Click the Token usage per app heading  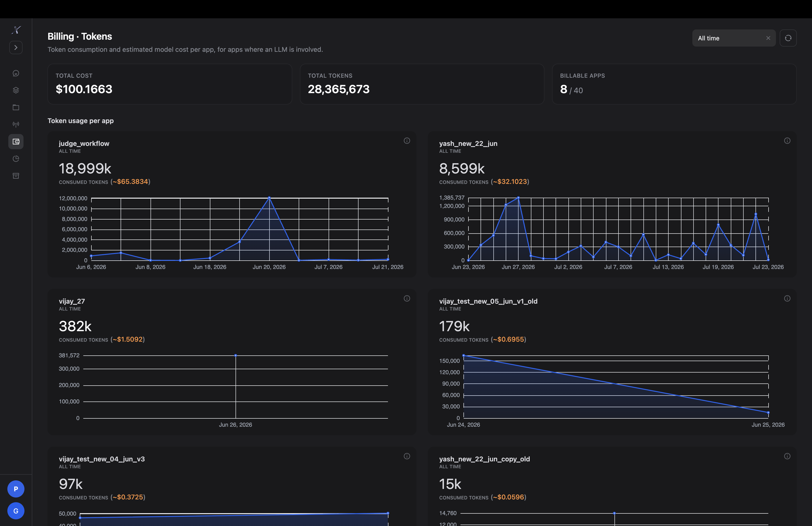tap(80, 120)
